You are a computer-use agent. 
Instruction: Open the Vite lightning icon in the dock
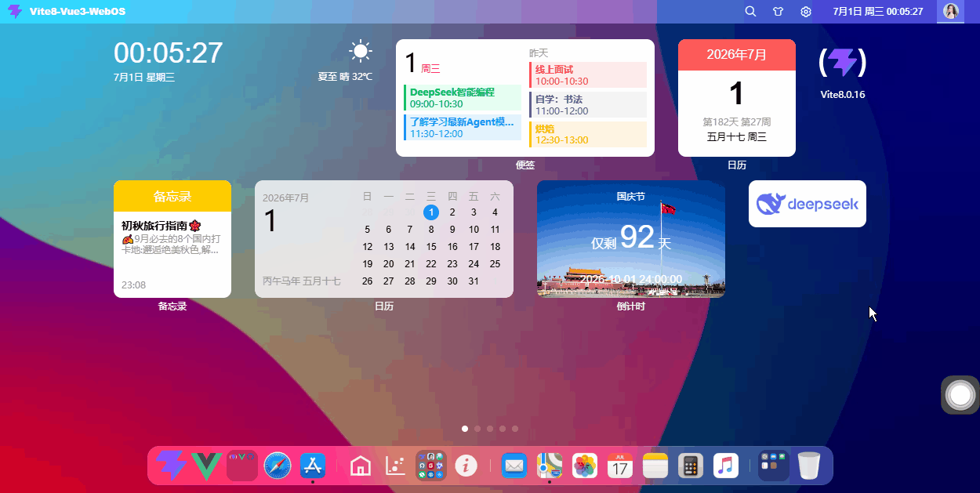click(171, 466)
